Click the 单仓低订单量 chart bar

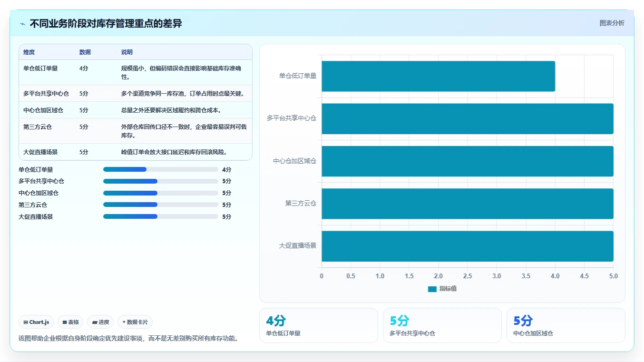pyautogui.click(x=438, y=76)
